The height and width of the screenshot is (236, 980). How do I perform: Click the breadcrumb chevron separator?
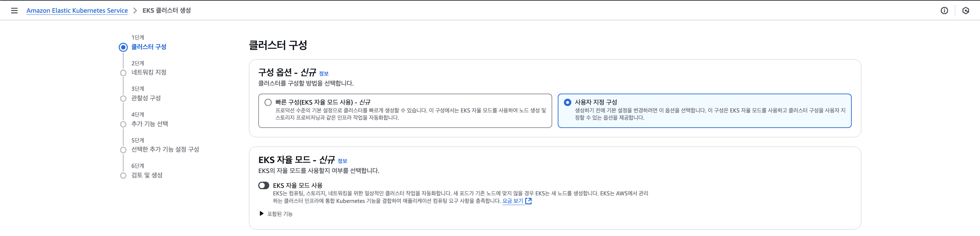coord(135,11)
